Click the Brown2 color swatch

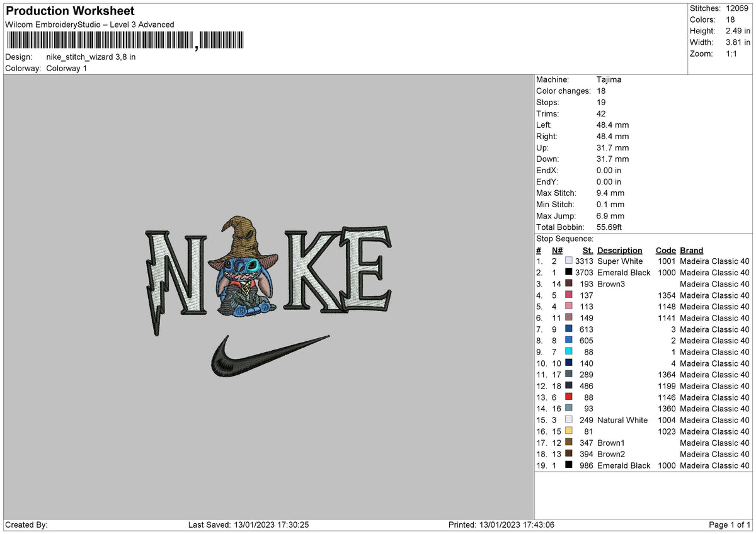569,453
